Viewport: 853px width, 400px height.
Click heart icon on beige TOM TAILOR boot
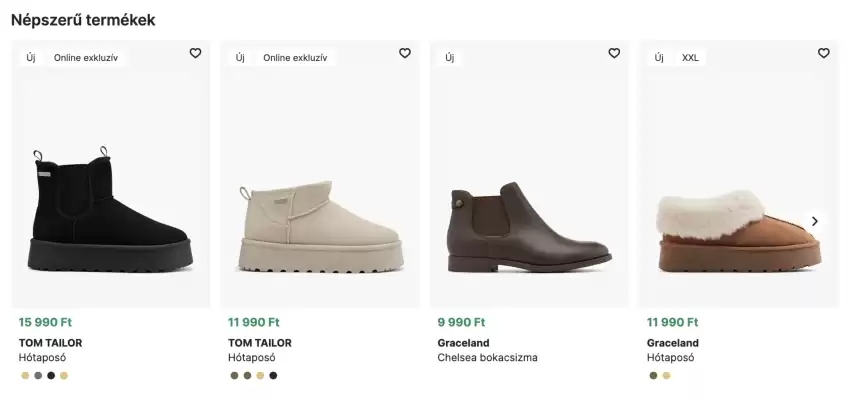click(405, 54)
